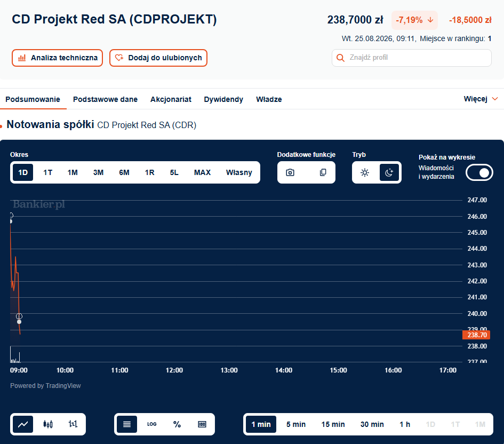Click the Analiza techniczna chart icon
The width and height of the screenshot is (504, 444).
[x=22, y=58]
